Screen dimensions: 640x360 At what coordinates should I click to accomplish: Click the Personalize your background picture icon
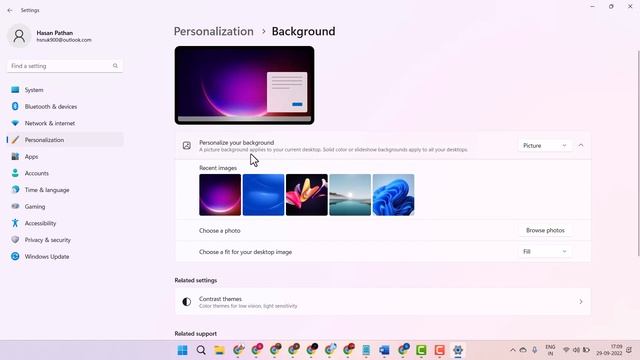187,146
